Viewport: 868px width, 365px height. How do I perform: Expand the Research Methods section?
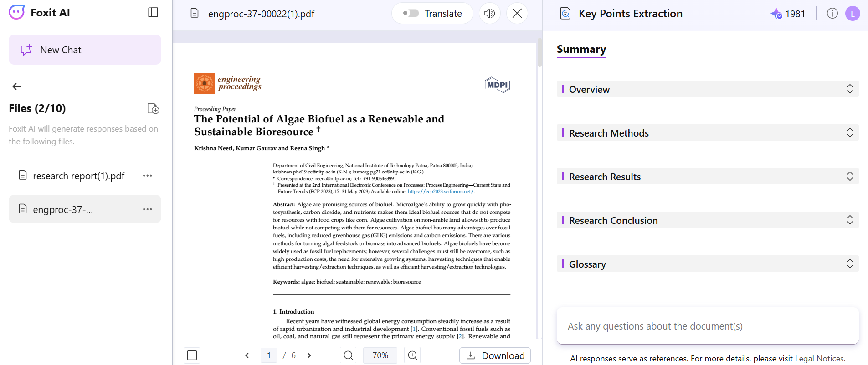pyautogui.click(x=708, y=133)
